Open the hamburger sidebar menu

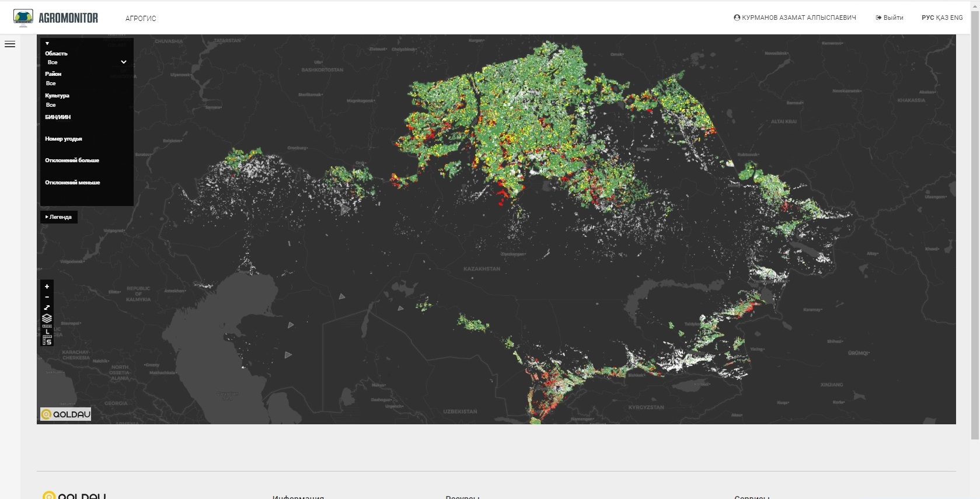(x=10, y=44)
